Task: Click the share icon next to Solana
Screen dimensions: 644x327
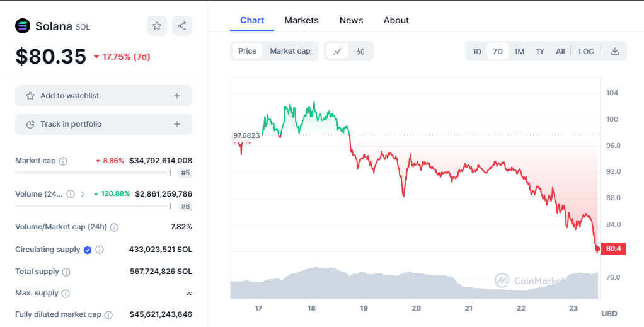Action: [182, 26]
